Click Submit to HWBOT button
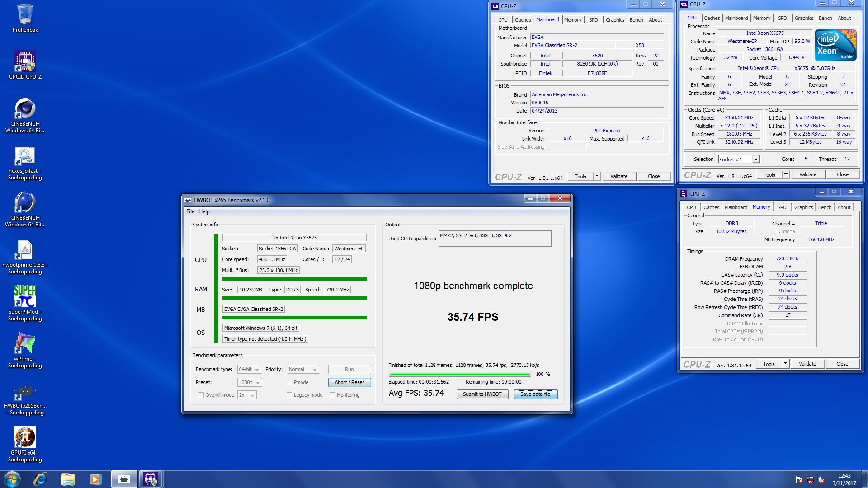The height and width of the screenshot is (488, 868). point(482,394)
